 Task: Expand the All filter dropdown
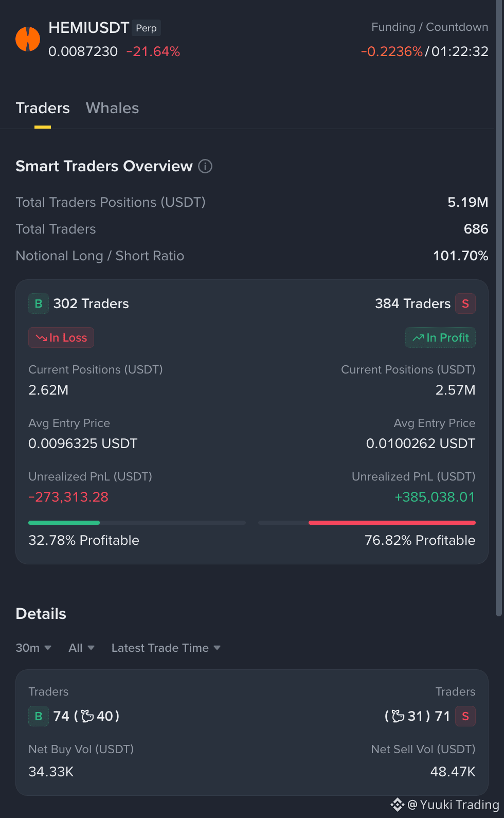(x=81, y=648)
